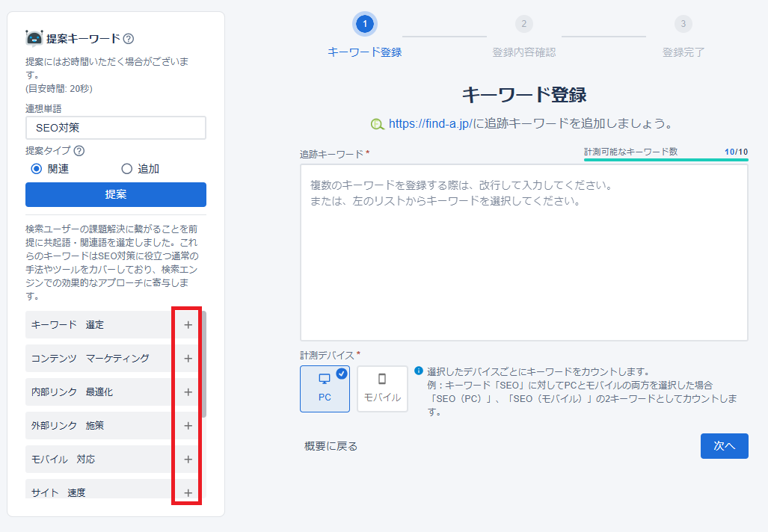Click the キーワード 選定 row text
This screenshot has width=768, height=532.
click(x=67, y=325)
